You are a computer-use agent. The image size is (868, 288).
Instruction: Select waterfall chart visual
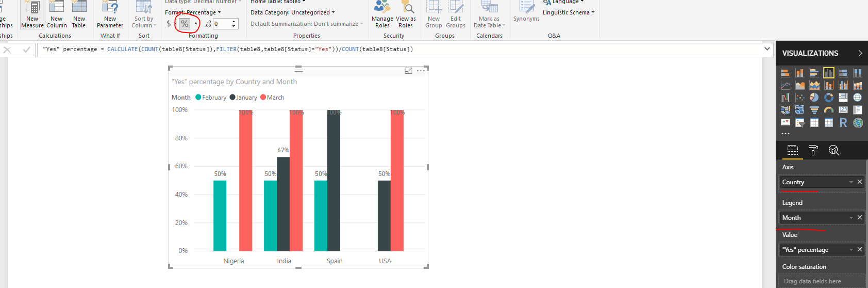(786, 98)
